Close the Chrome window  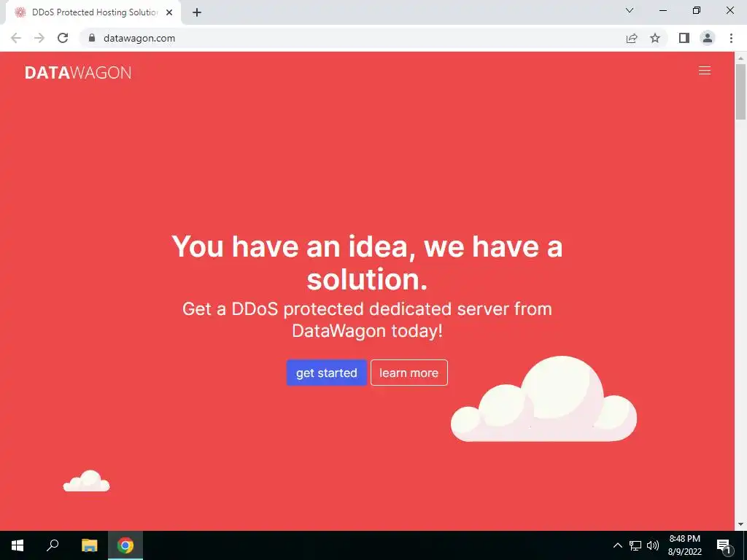click(x=729, y=10)
